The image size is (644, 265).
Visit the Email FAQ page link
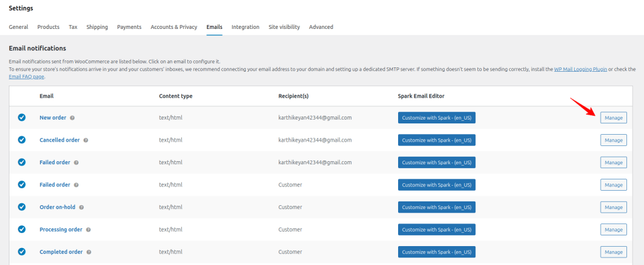pyautogui.click(x=26, y=76)
